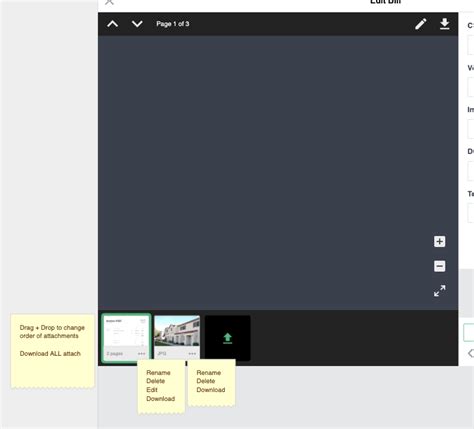
Task: Click Delete in the first sticky note
Action: 156,381
